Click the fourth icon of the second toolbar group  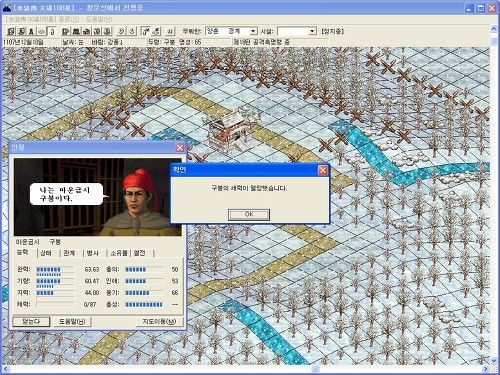point(97,31)
